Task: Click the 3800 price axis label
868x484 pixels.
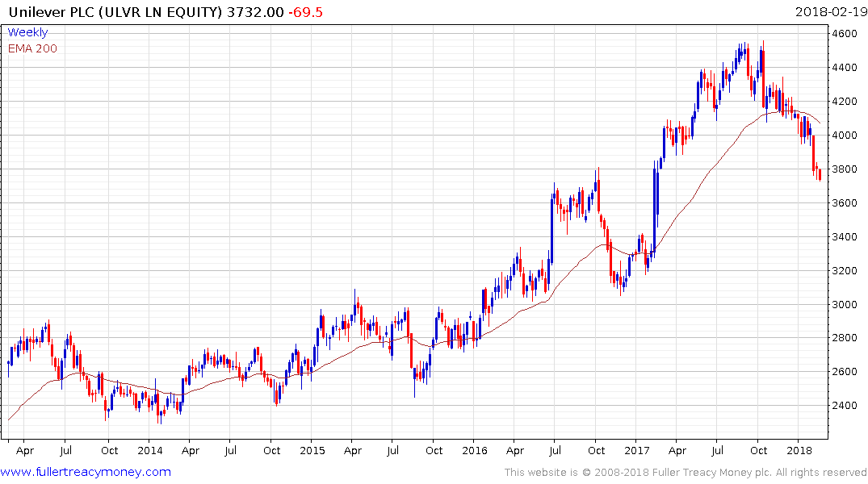Action: (x=845, y=169)
